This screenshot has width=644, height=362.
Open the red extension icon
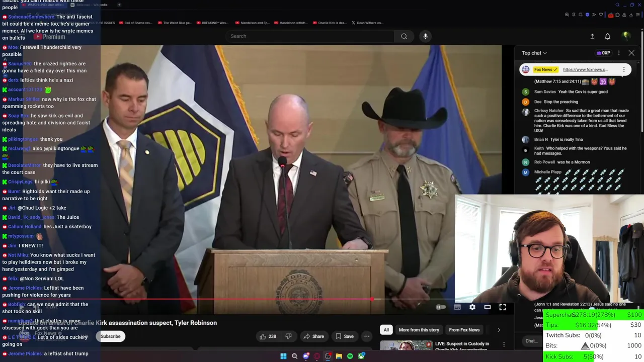[611, 15]
